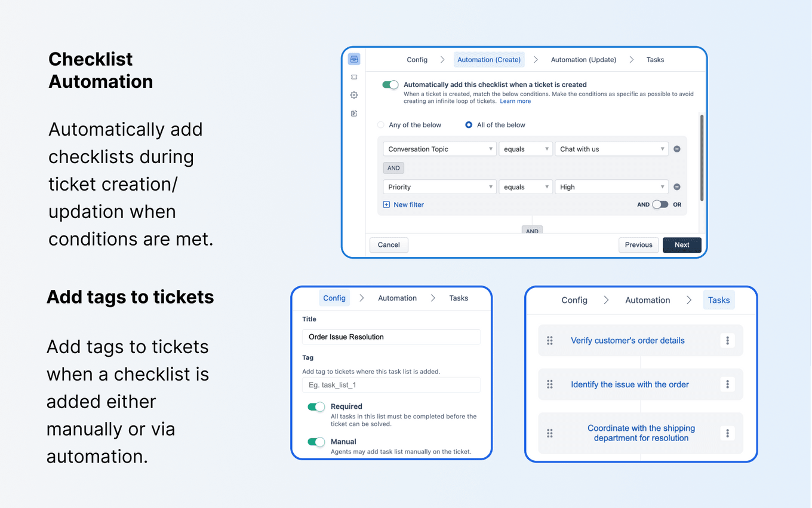This screenshot has height=508, width=812.
Task: Select the form-edit icon at the sidebar bottom
Action: (x=354, y=113)
